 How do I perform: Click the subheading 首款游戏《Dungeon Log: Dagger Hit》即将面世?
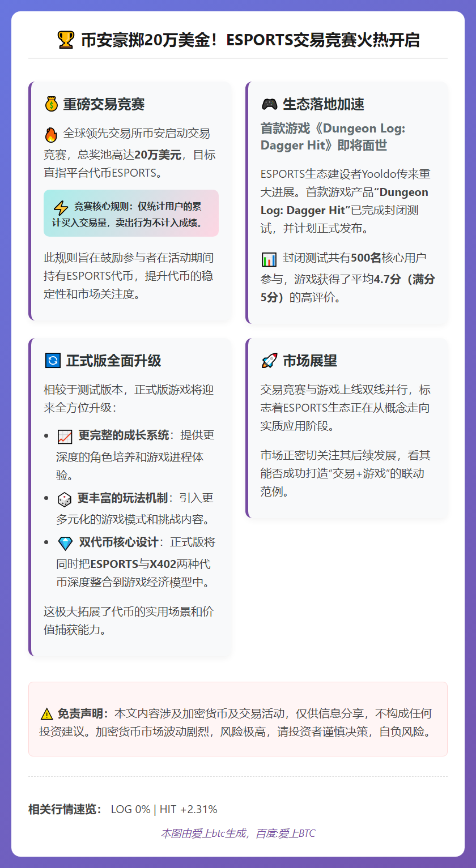click(x=333, y=137)
